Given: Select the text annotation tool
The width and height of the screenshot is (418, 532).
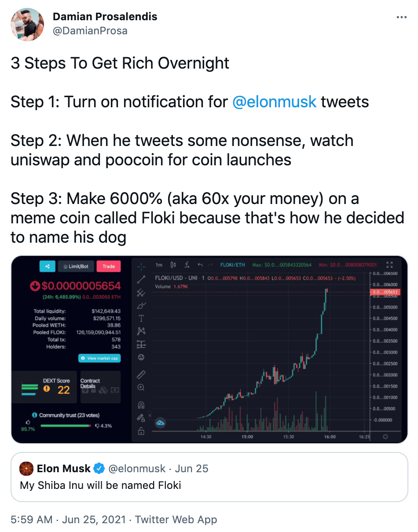Looking at the screenshot, I should 141,318.
